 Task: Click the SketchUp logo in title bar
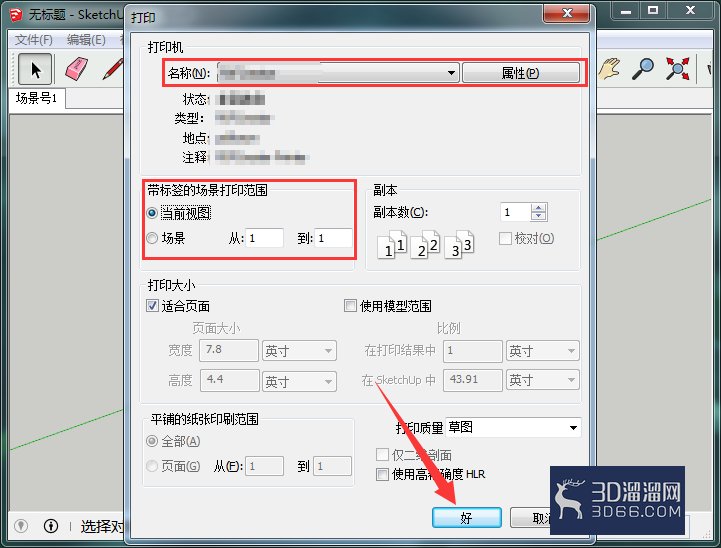point(16,15)
